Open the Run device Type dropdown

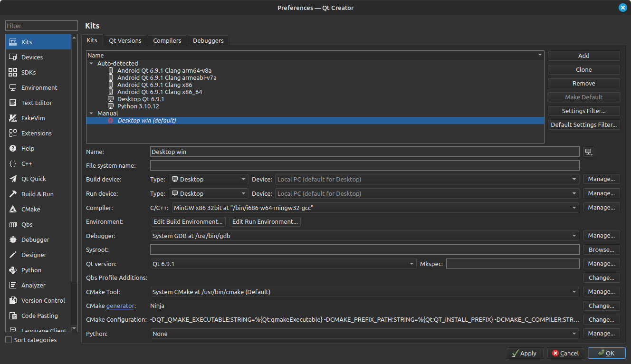coord(209,193)
